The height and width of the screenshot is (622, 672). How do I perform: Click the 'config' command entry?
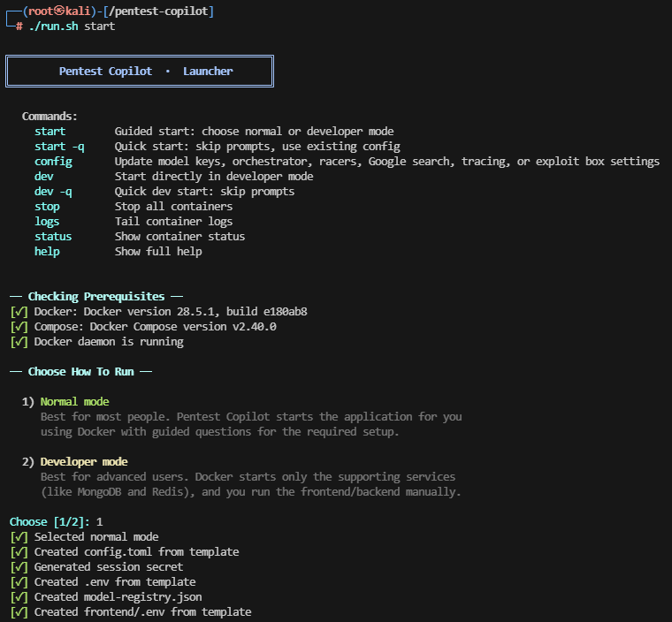click(53, 162)
